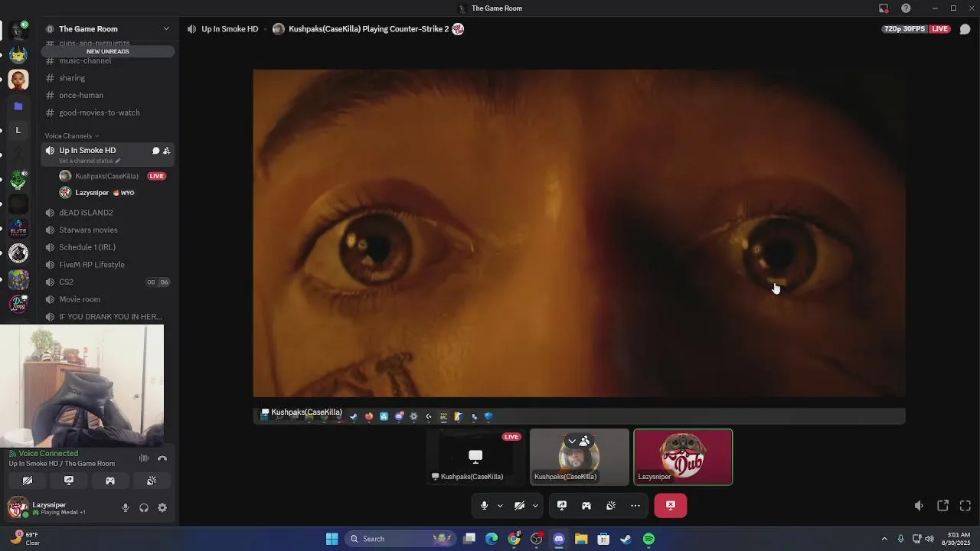
Task: Click the taskbar Search box
Action: [400, 539]
